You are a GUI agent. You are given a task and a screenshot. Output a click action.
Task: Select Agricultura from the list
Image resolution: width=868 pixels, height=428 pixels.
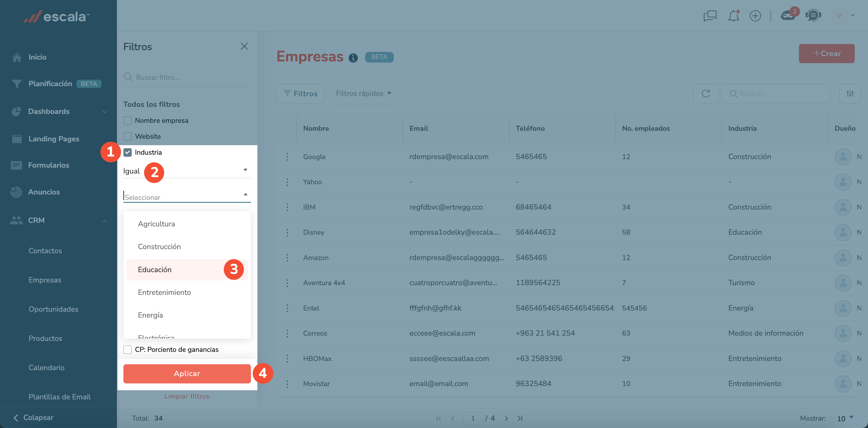(187, 224)
